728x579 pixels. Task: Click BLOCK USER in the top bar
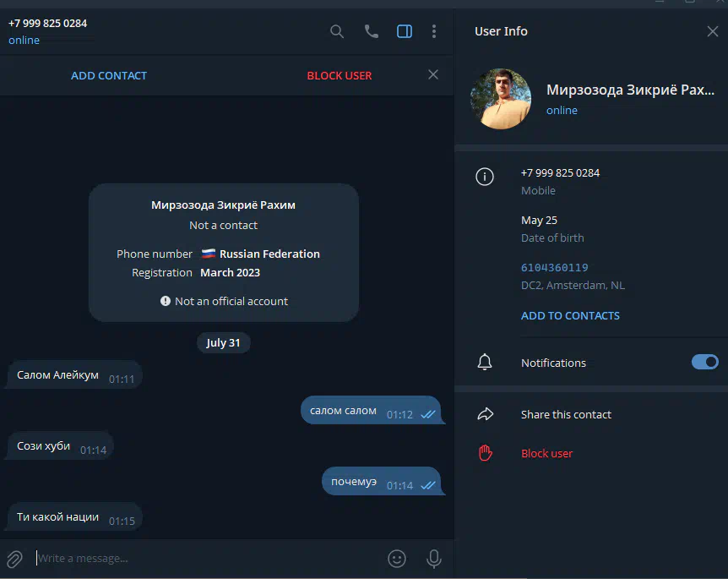[x=339, y=76]
